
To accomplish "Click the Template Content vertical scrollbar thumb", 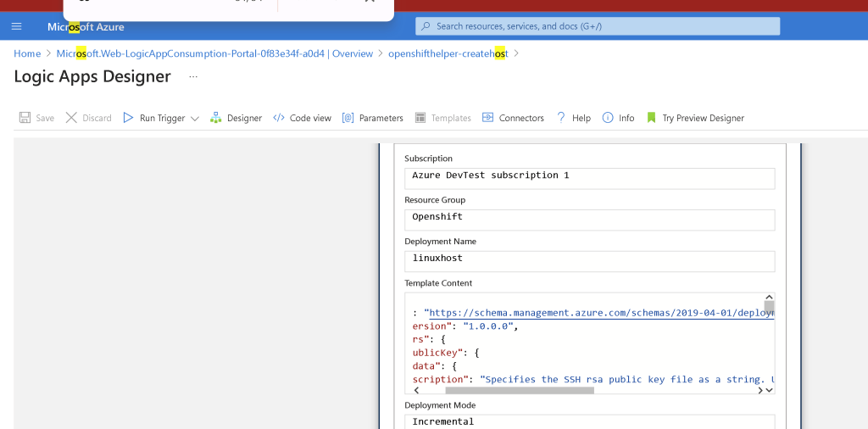I will 769,307.
